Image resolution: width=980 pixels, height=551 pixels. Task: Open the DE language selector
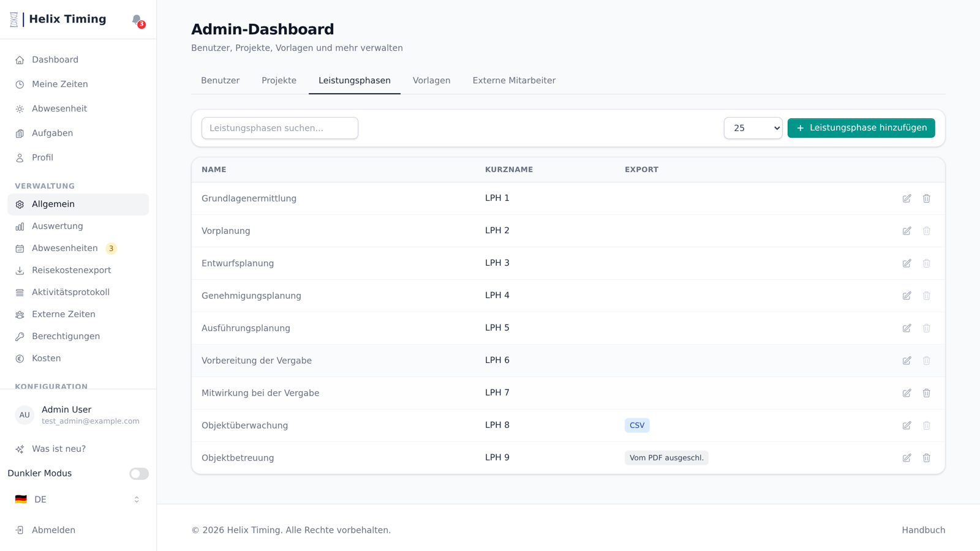pyautogui.click(x=78, y=500)
